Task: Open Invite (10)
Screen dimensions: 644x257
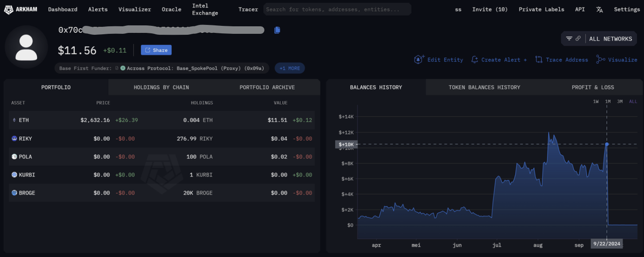Action: tap(490, 10)
